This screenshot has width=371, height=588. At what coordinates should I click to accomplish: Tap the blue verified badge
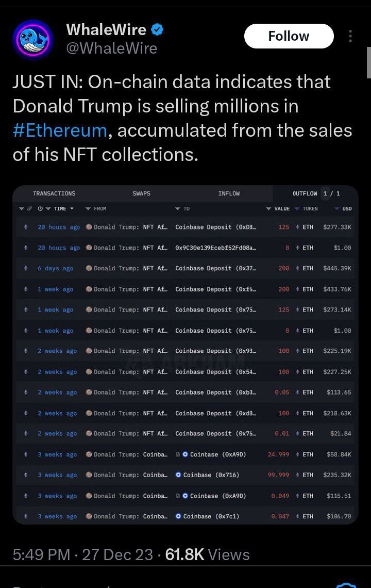pos(157,30)
